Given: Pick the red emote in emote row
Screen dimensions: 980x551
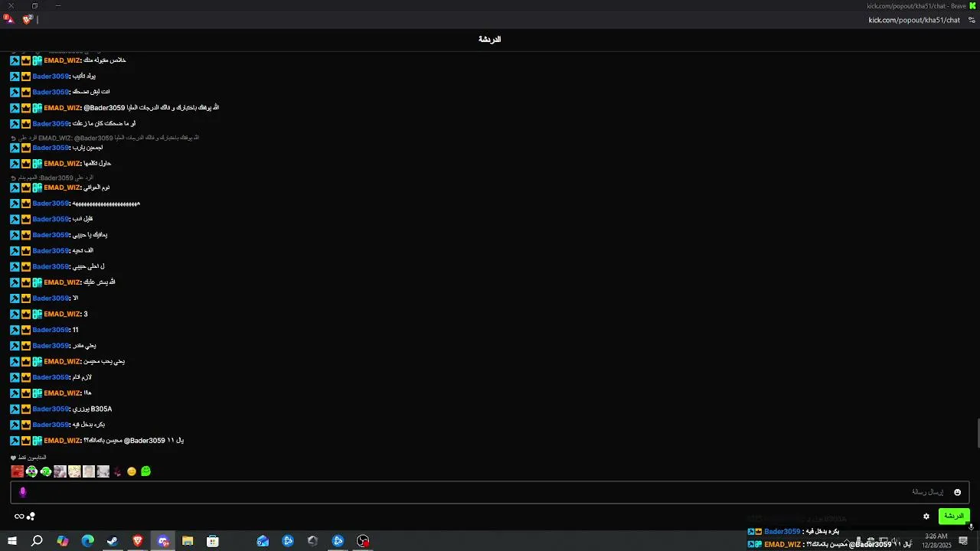Looking at the screenshot, I should click(17, 471).
